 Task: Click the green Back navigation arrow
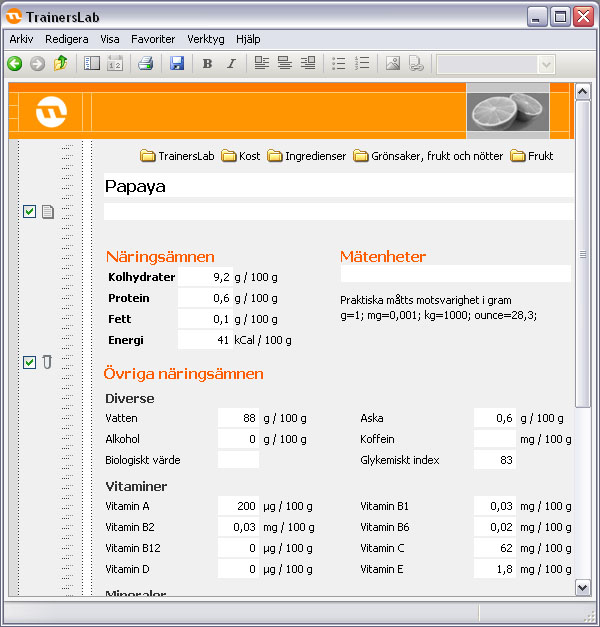14,64
